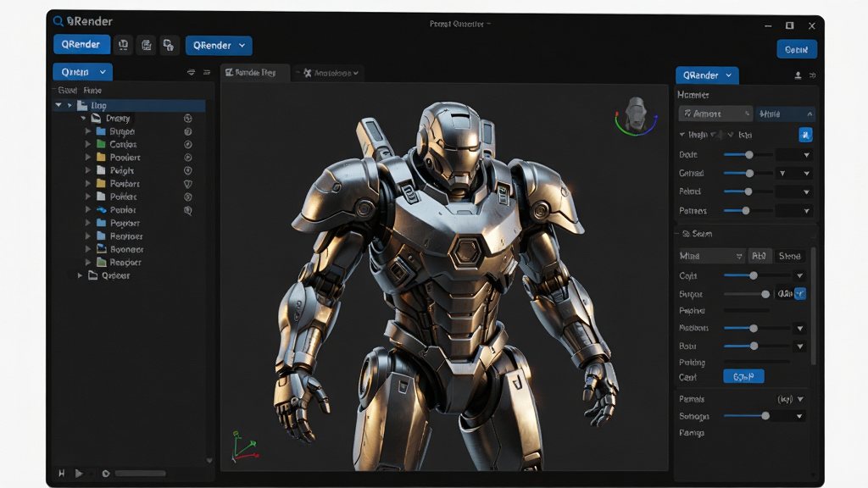Click the green folder icon in the outliner

tap(101, 144)
